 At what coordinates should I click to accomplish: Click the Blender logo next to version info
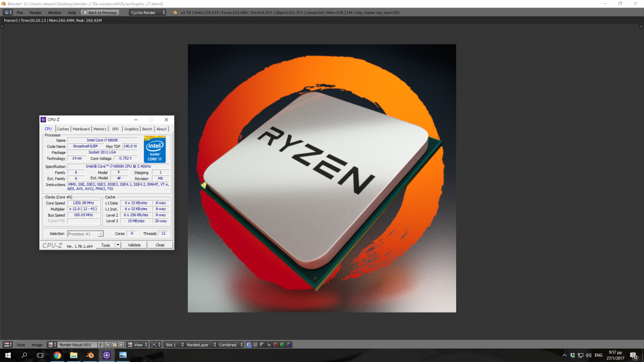click(176, 12)
